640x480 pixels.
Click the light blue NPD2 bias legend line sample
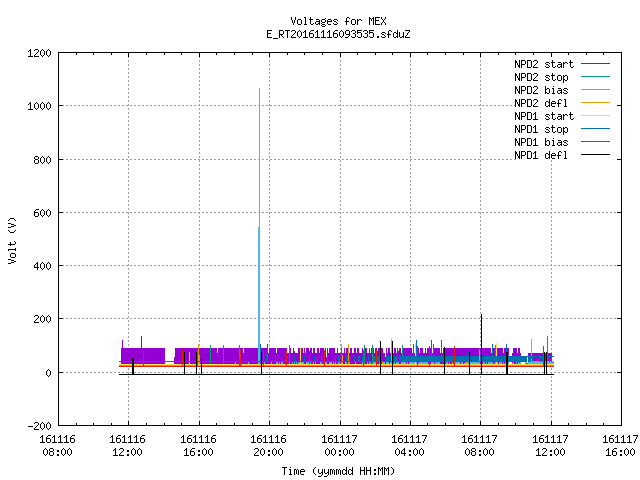[595, 90]
